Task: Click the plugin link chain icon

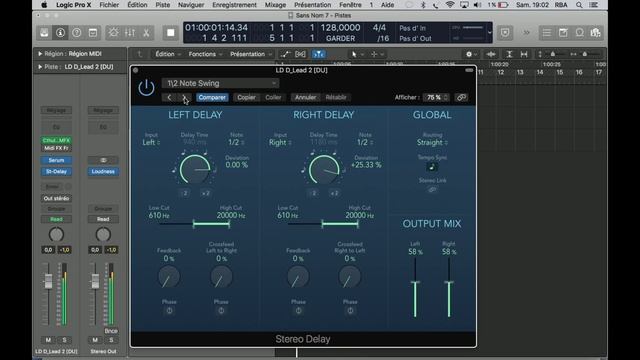Action: [461, 98]
